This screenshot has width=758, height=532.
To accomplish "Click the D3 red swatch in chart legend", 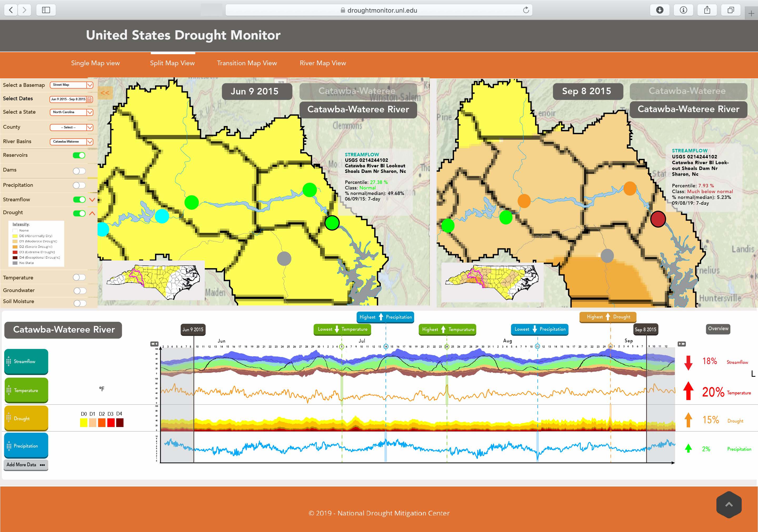I will pyautogui.click(x=111, y=423).
